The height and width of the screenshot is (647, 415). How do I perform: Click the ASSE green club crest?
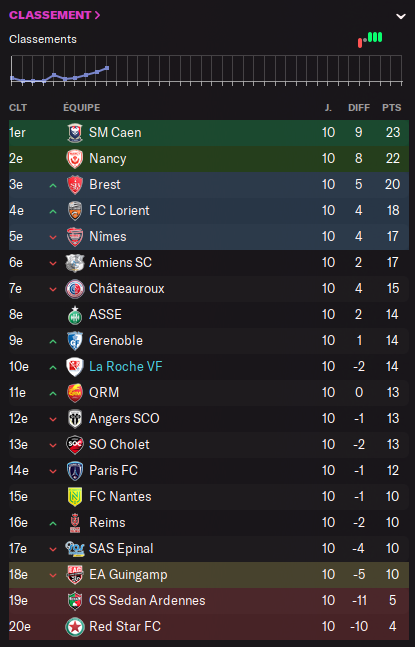coord(75,315)
